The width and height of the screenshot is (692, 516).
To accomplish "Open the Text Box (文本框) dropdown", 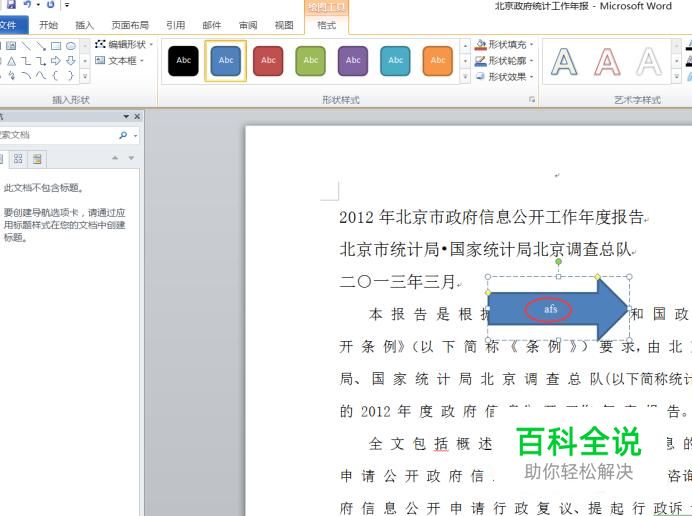I will coord(120,60).
